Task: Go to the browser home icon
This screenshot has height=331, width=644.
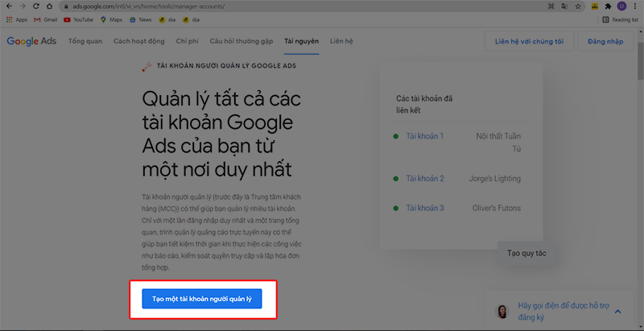Action: pos(50,6)
